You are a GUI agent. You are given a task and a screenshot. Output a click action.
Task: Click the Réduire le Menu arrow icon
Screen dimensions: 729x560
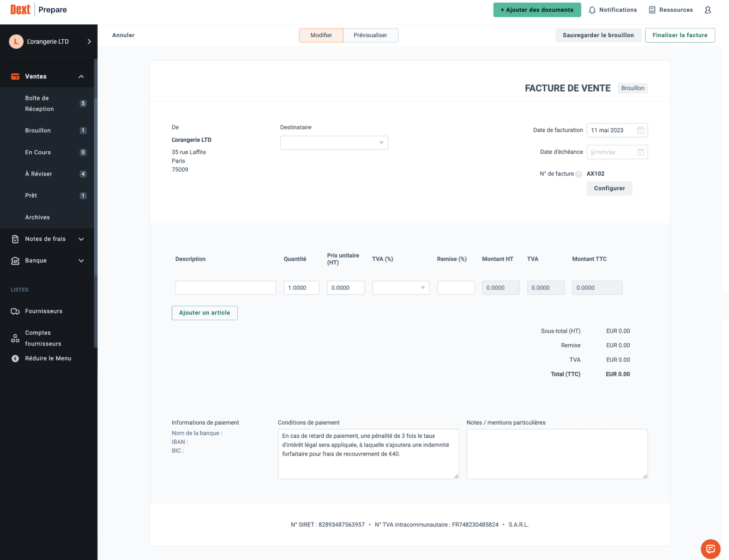click(15, 359)
